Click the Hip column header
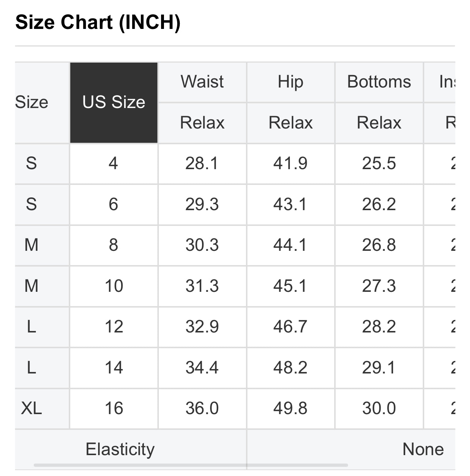Screen dimensions: 470x476 290,82
